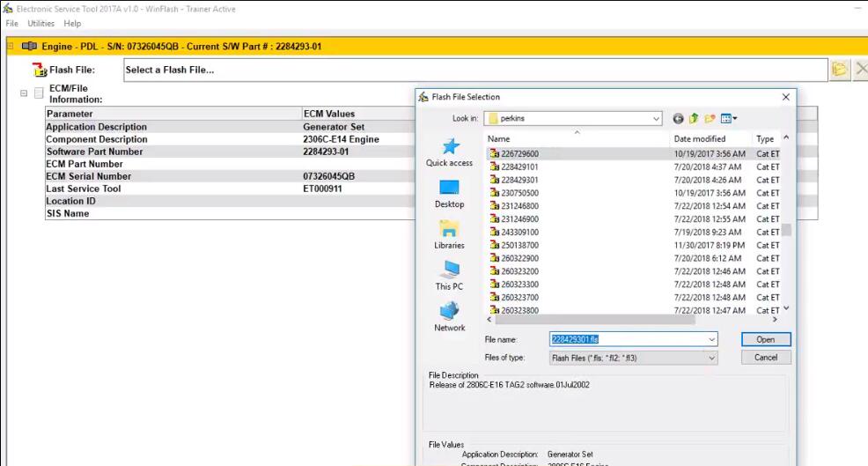Select the Last Service Tool row
Image resolution: width=868 pixels, height=466 pixels.
pyautogui.click(x=230, y=189)
